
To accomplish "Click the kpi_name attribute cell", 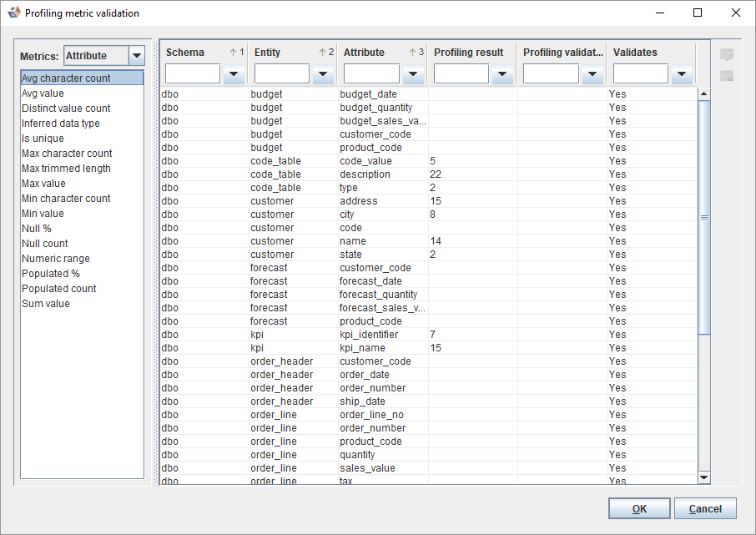I will tap(383, 348).
